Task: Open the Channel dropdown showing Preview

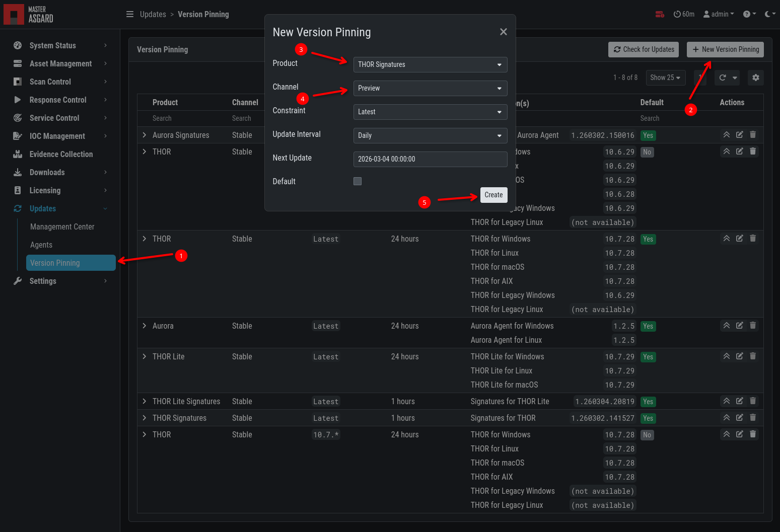Action: coord(430,88)
